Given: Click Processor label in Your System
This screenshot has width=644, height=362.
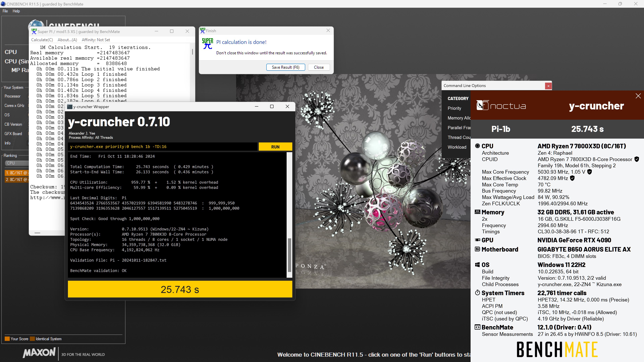Looking at the screenshot, I should (x=13, y=96).
